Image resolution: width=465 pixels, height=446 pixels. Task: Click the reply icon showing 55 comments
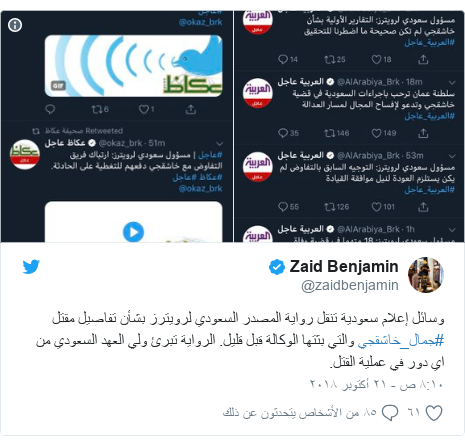(x=283, y=207)
